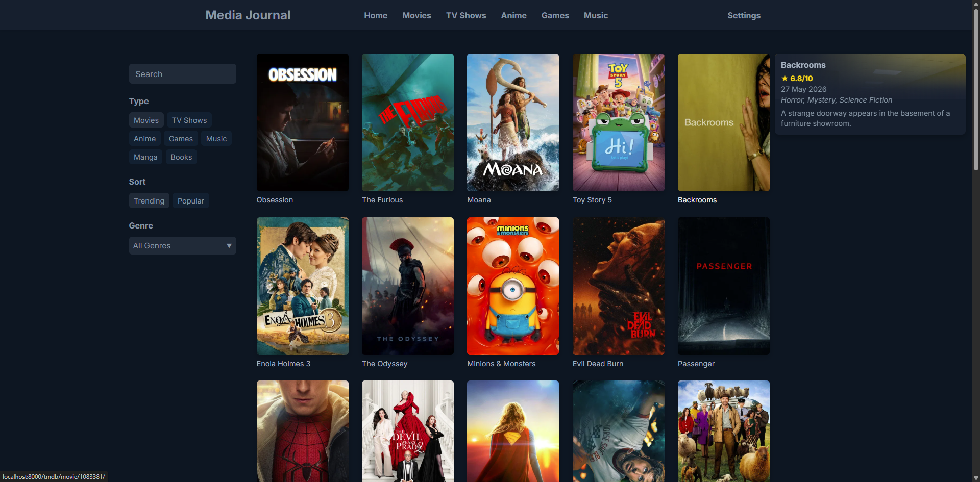Click the Backrooms title under the poster
The width and height of the screenshot is (980, 482).
(x=697, y=200)
